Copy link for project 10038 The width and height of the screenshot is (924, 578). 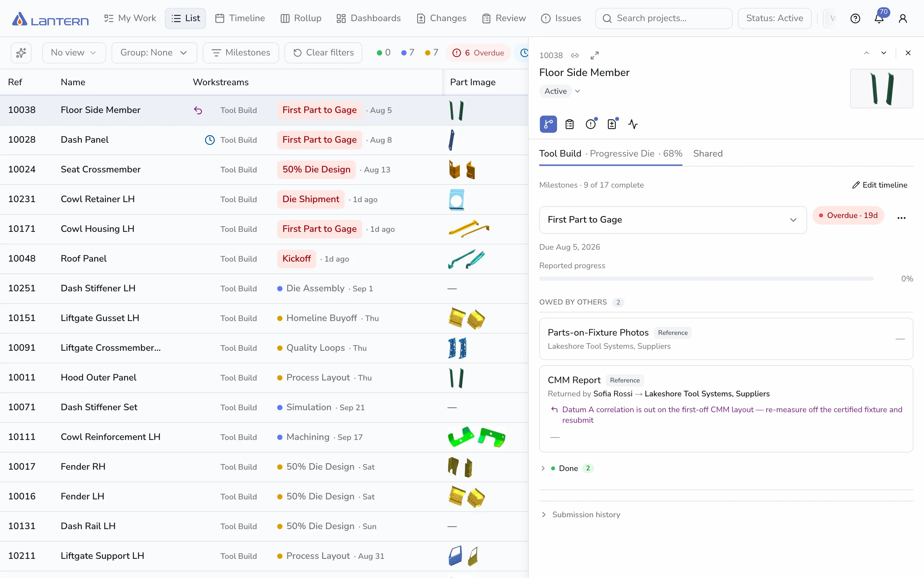[x=575, y=55]
